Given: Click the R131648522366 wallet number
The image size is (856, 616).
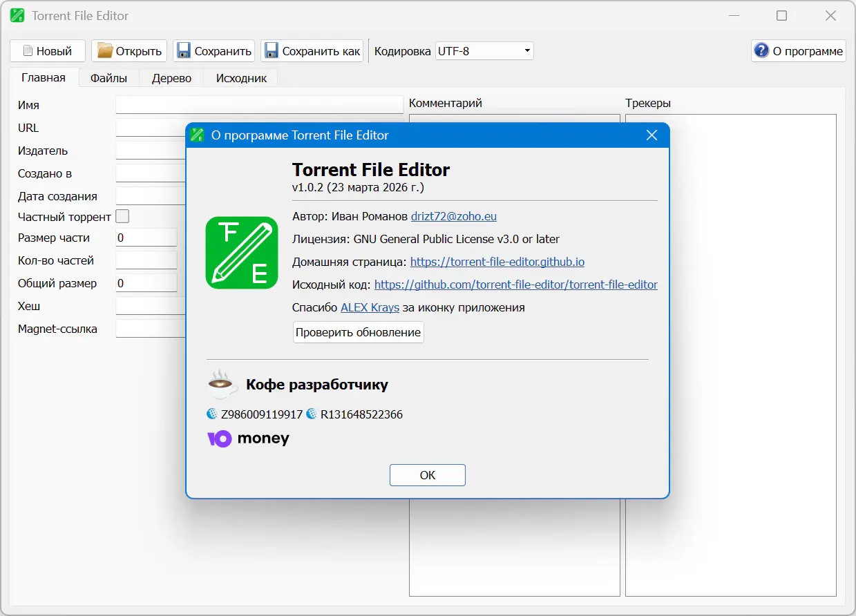Looking at the screenshot, I should [361, 414].
